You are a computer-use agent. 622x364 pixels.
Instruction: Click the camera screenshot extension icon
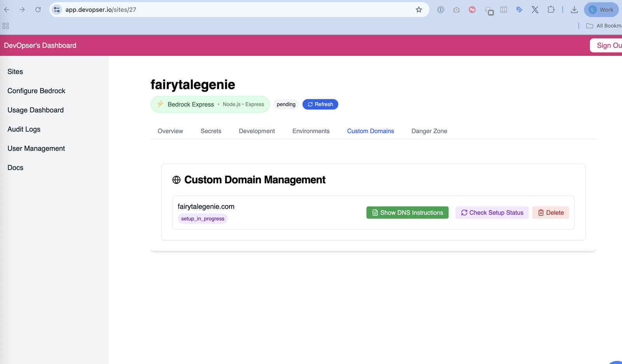pyautogui.click(x=456, y=10)
